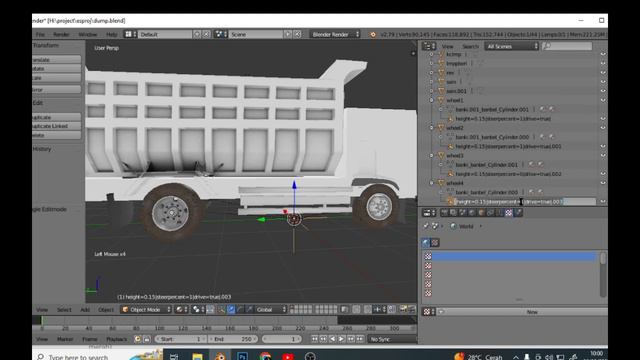Screen dimensions: 640x360
Task: Toggle visibility eye for sam.001
Action: (603, 91)
